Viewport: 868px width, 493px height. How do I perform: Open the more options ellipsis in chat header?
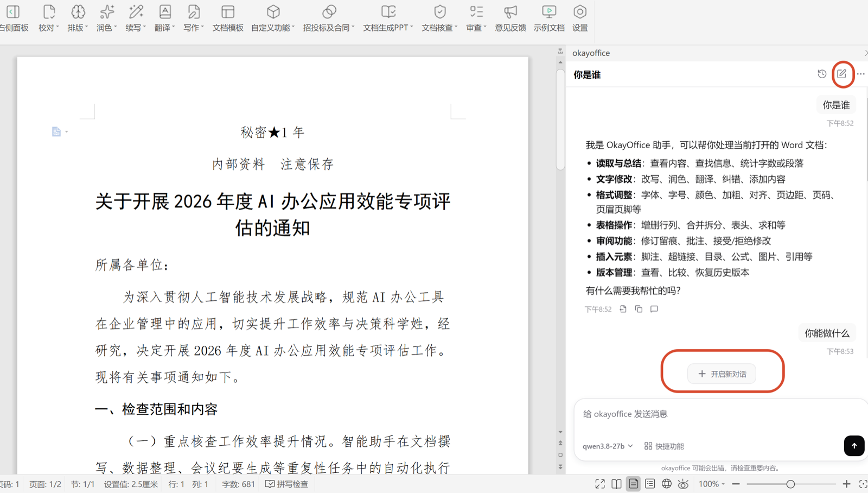click(x=861, y=74)
